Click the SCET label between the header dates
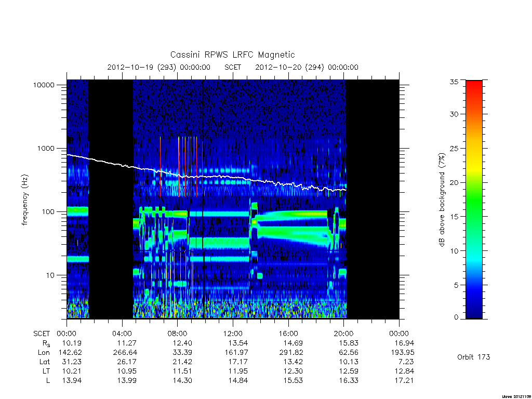This screenshot has height=399, width=532. [x=233, y=67]
